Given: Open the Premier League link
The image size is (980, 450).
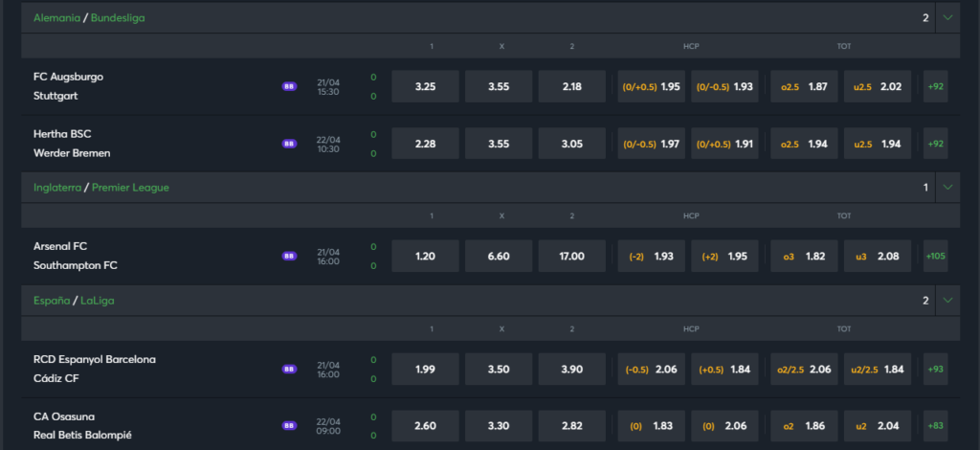Looking at the screenshot, I should click(x=130, y=188).
